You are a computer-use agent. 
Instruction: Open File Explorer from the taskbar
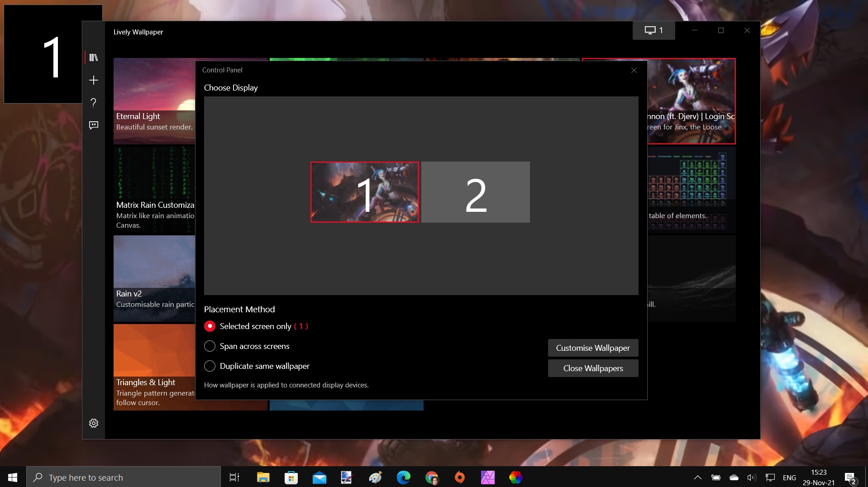point(263,477)
